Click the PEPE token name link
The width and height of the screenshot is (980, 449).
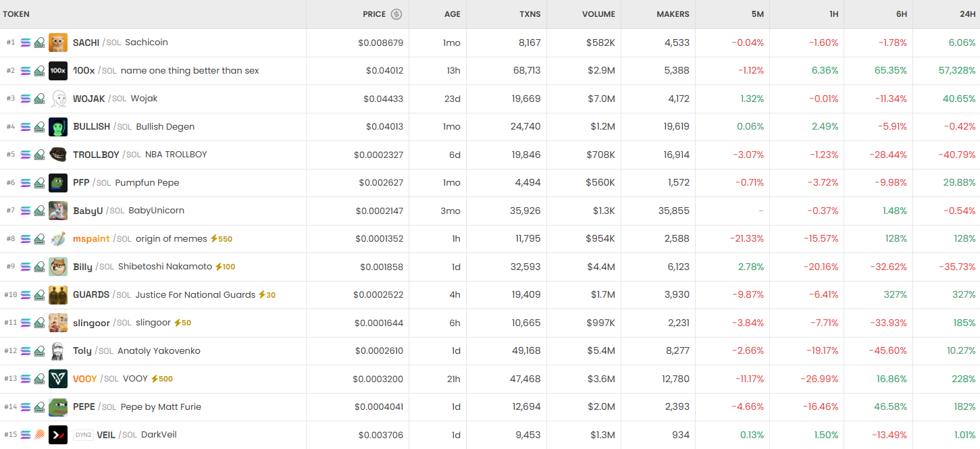[x=83, y=407]
